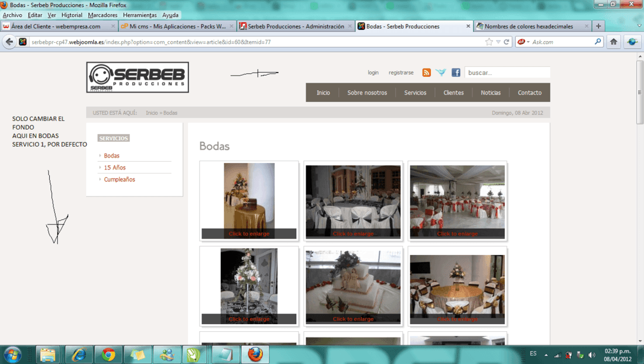Open the Marcadores menu

[102, 15]
